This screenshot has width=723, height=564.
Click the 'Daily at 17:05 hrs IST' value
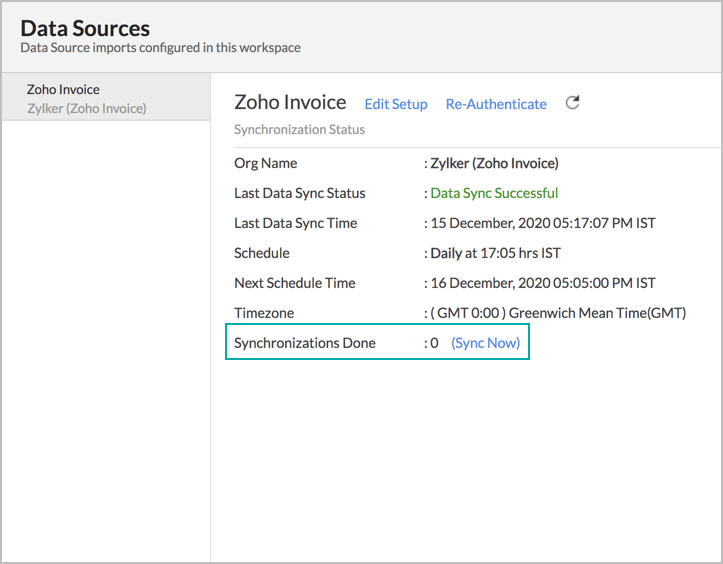point(495,253)
